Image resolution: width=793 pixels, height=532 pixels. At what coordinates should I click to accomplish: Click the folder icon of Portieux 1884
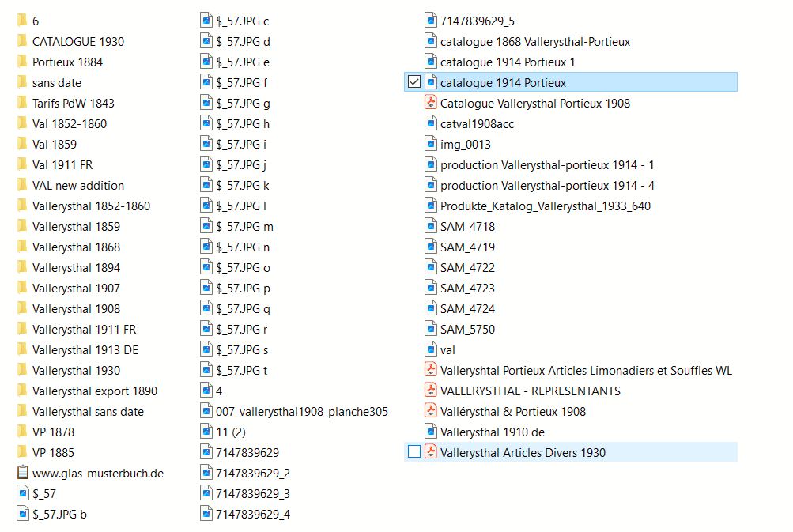tap(22, 62)
